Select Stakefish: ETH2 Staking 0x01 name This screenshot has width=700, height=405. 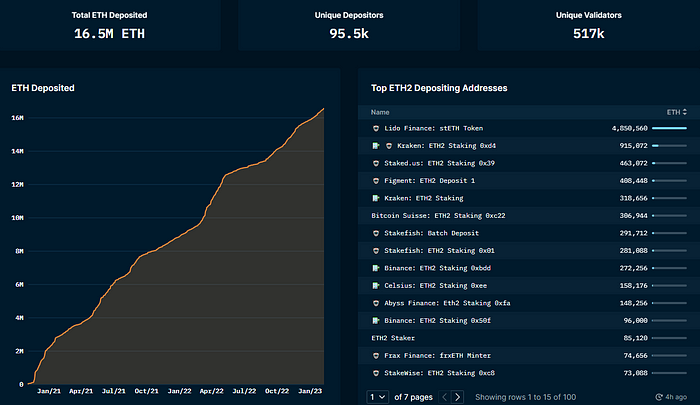pyautogui.click(x=439, y=251)
